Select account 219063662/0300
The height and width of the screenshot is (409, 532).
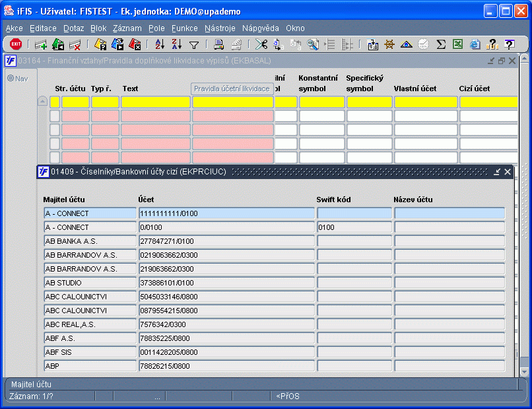coord(226,269)
